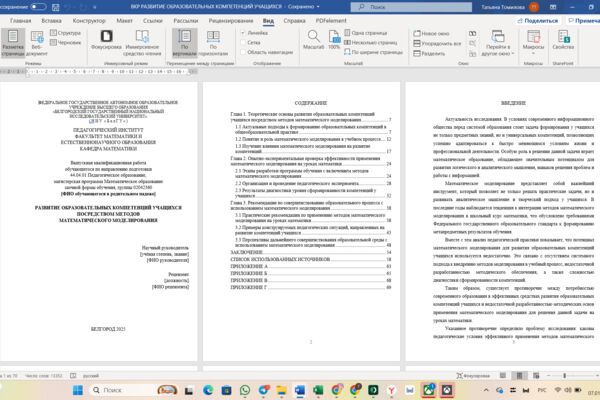Open the PDFelement tab
Screen dimensions: 600x400
pos(331,21)
